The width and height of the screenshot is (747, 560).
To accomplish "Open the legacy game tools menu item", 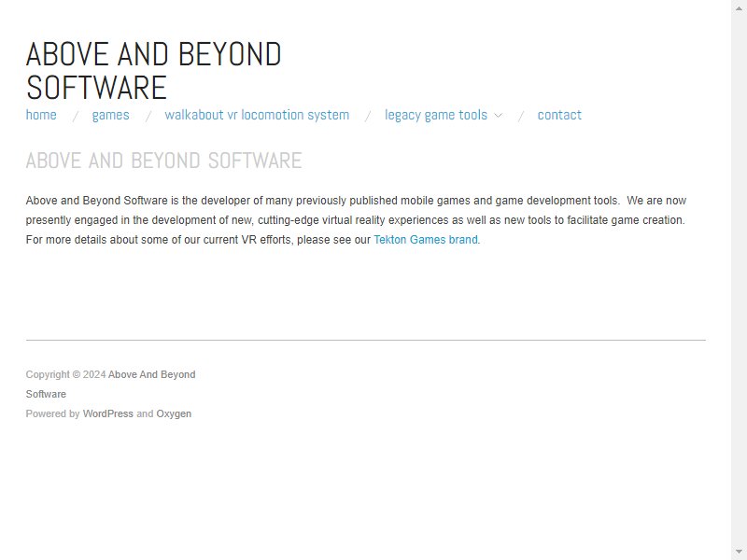I will (x=436, y=115).
